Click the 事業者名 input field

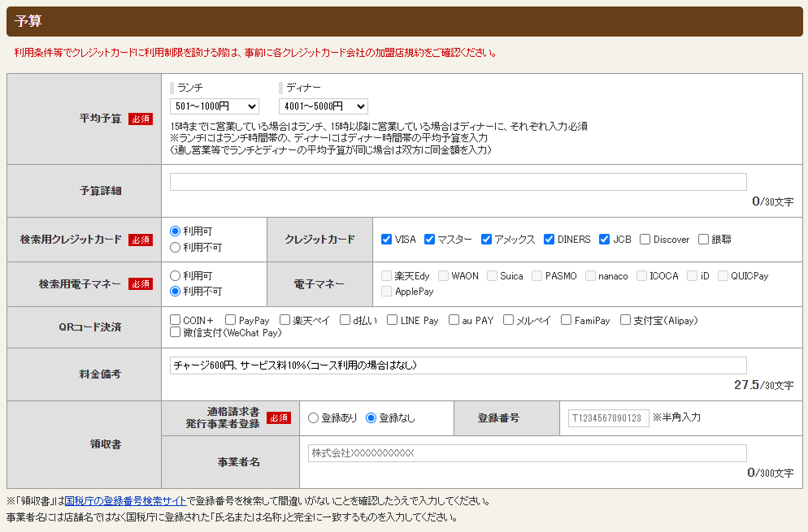[528, 453]
